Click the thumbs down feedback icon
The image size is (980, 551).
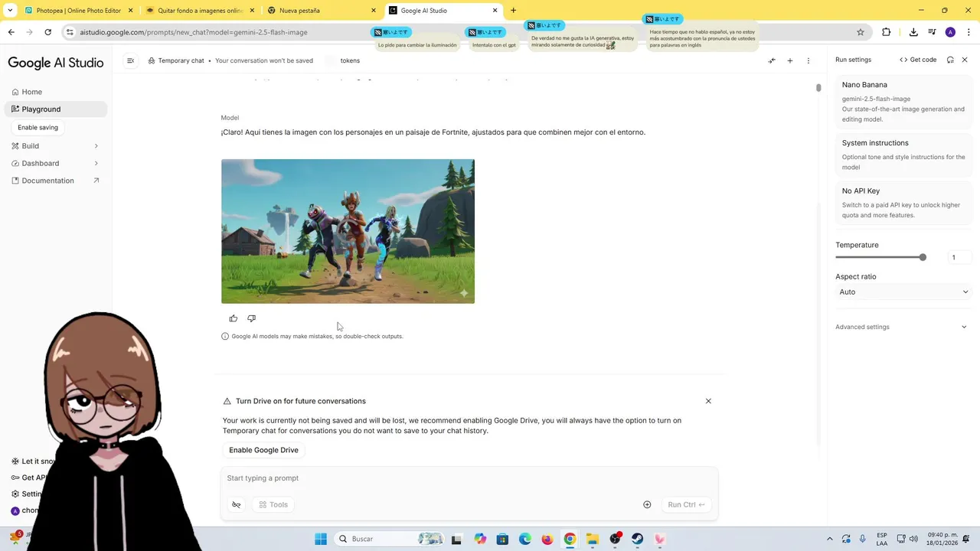pos(251,318)
